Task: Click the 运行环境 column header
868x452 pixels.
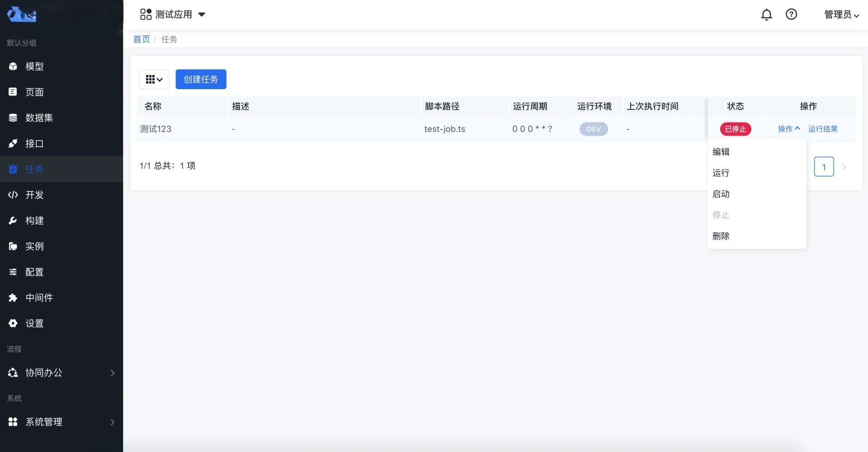Action: point(594,106)
